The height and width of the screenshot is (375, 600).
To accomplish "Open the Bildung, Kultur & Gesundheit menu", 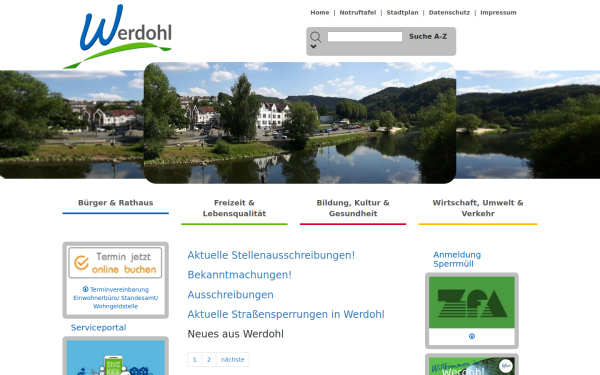I will [353, 209].
